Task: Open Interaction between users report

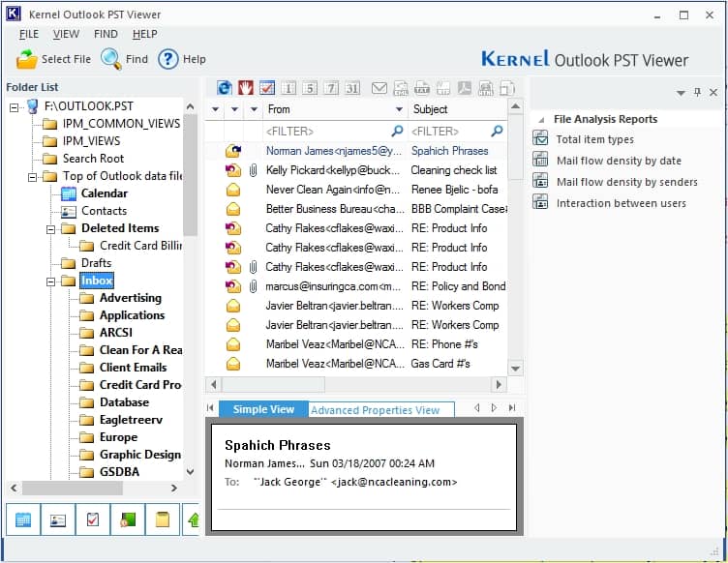Action: 622,203
